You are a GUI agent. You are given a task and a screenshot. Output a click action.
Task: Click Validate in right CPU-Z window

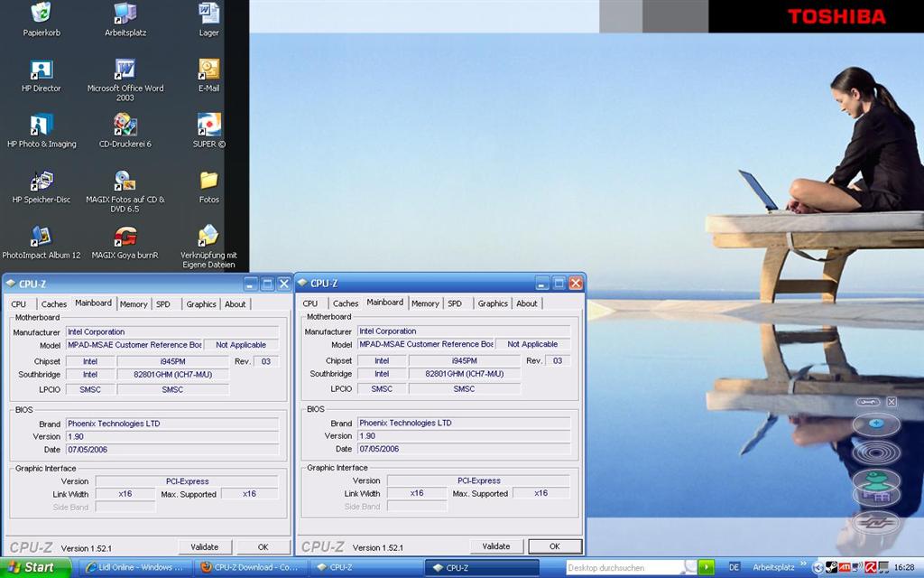pos(496,546)
